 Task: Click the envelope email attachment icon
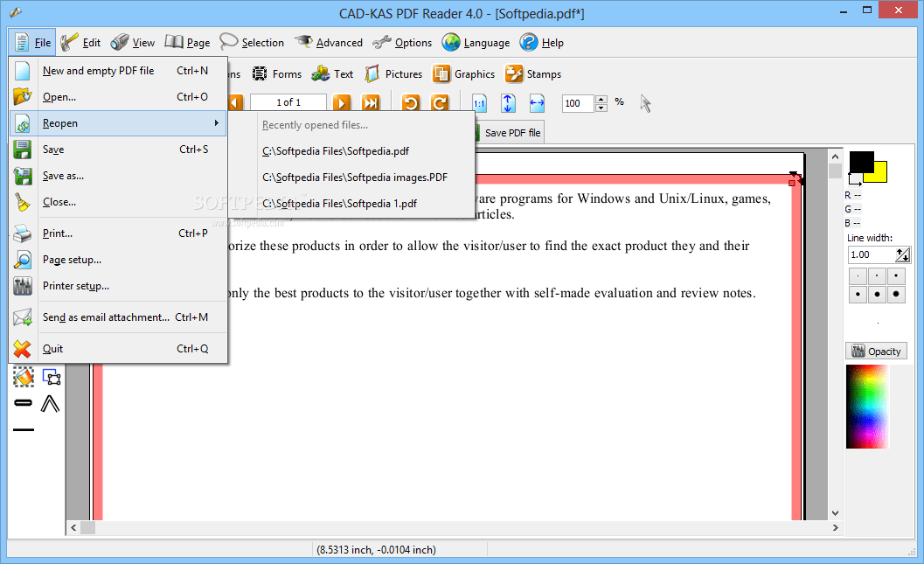click(23, 317)
